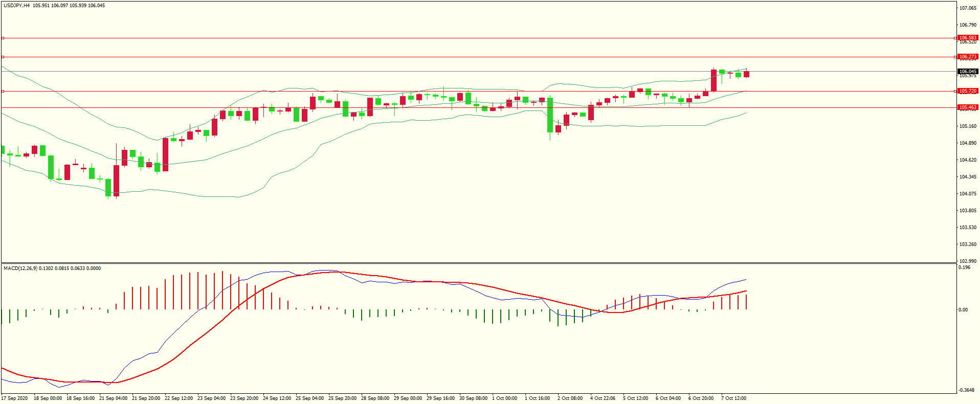
Task: Click the 1 Oct 00:00 time axis label
Action: pyautogui.click(x=505, y=398)
